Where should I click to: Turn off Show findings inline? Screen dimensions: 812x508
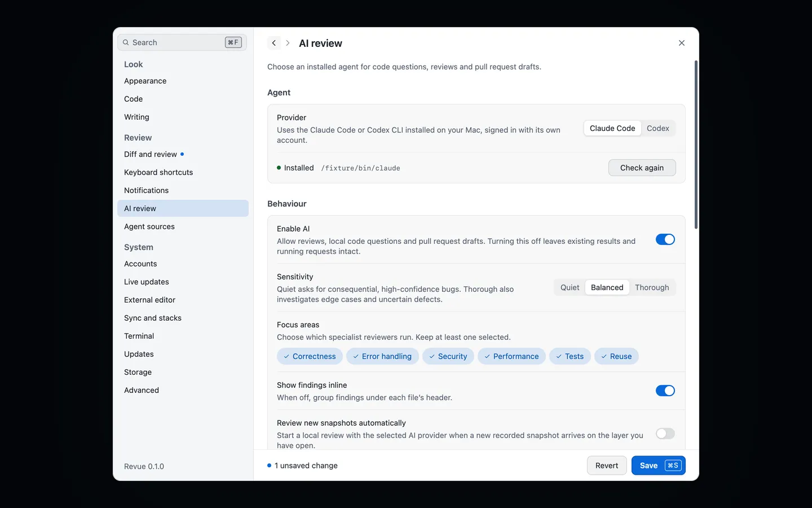coord(665,391)
